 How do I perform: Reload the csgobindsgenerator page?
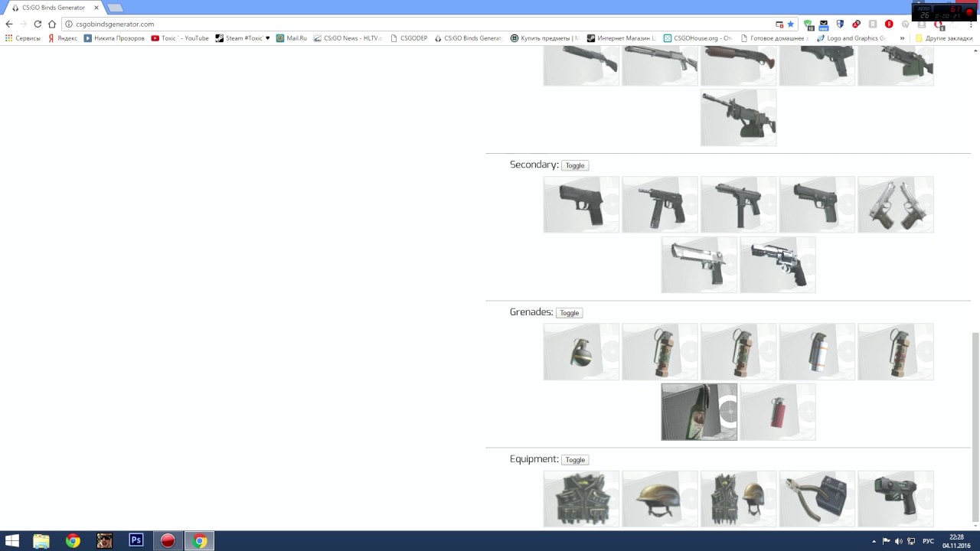coord(38,24)
